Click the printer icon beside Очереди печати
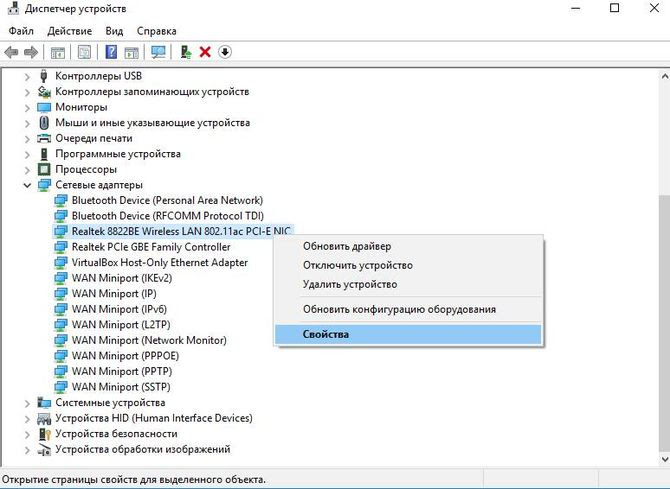Image resolution: width=670 pixels, height=489 pixels. coord(44,138)
